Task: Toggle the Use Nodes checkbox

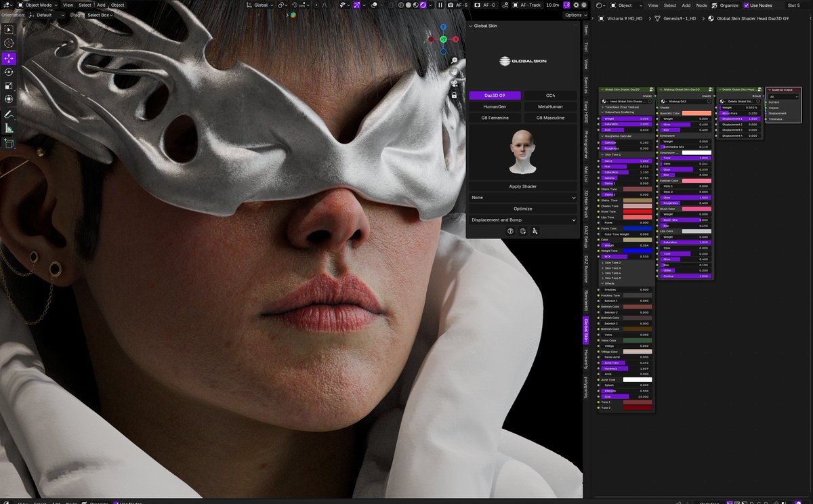Action: pos(746,5)
